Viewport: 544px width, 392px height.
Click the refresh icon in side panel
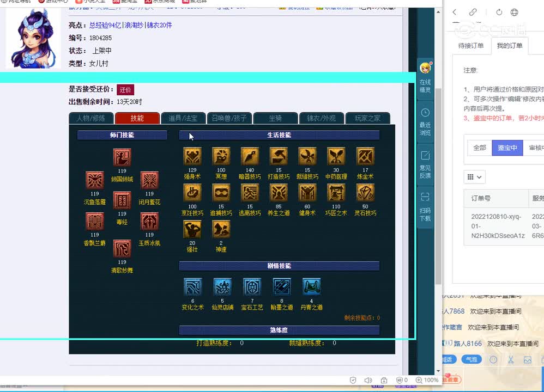(x=499, y=12)
